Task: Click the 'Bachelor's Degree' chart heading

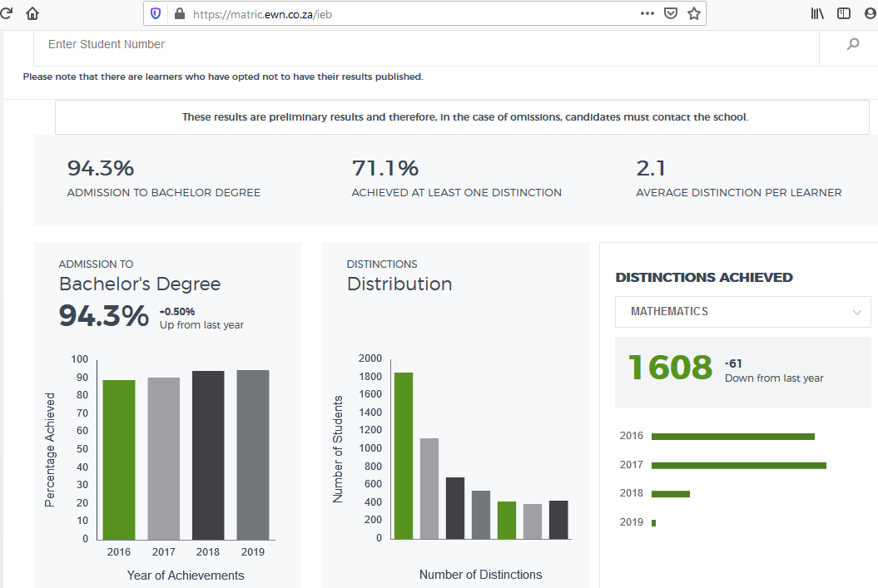Action: pyautogui.click(x=140, y=284)
